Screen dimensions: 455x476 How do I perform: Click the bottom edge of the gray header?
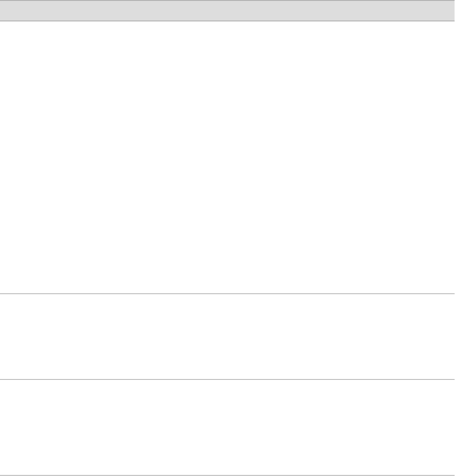click(227, 20)
